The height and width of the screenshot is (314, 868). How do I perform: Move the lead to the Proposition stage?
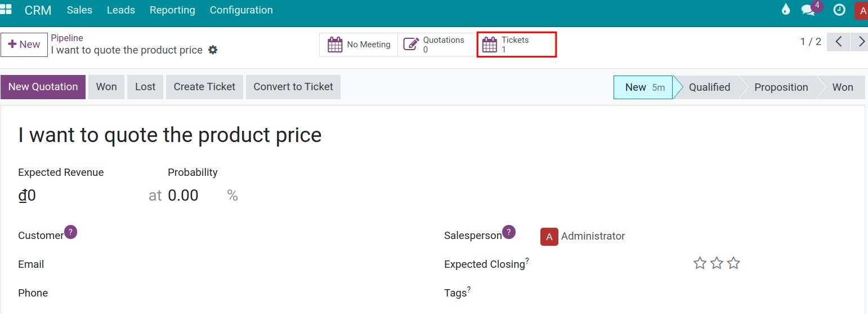coord(781,87)
